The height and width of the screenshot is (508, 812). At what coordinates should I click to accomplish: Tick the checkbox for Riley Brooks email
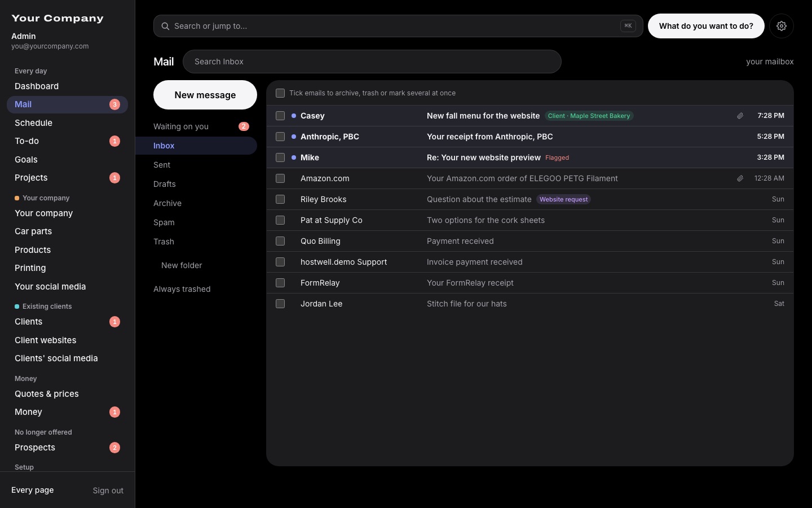(x=280, y=199)
